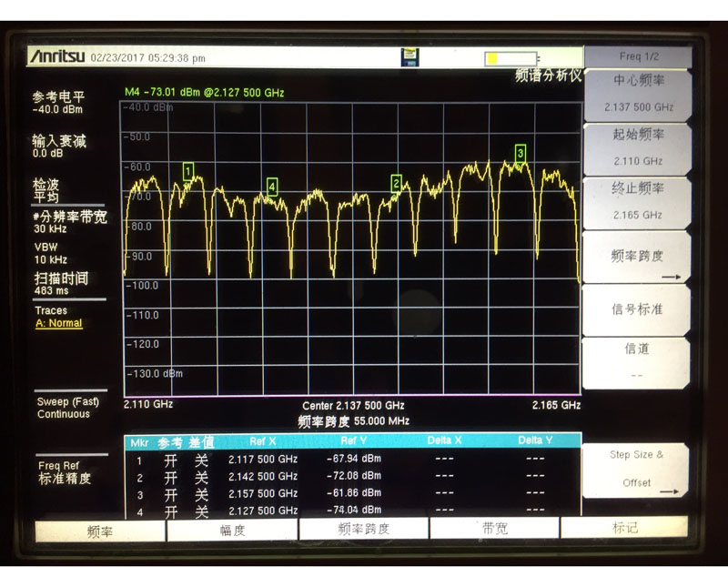Select the 信道 channel softkey
Viewport: 728px width, 587px height.
636,363
